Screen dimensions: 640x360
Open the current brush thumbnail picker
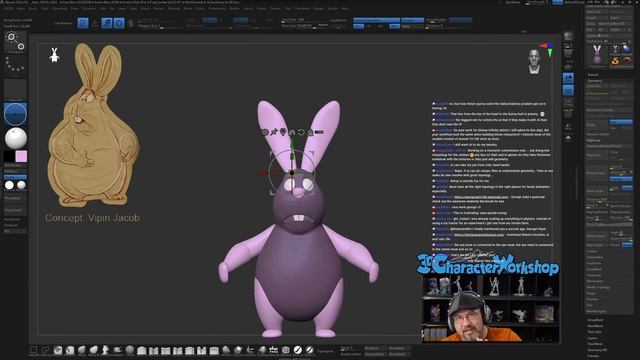click(x=15, y=42)
